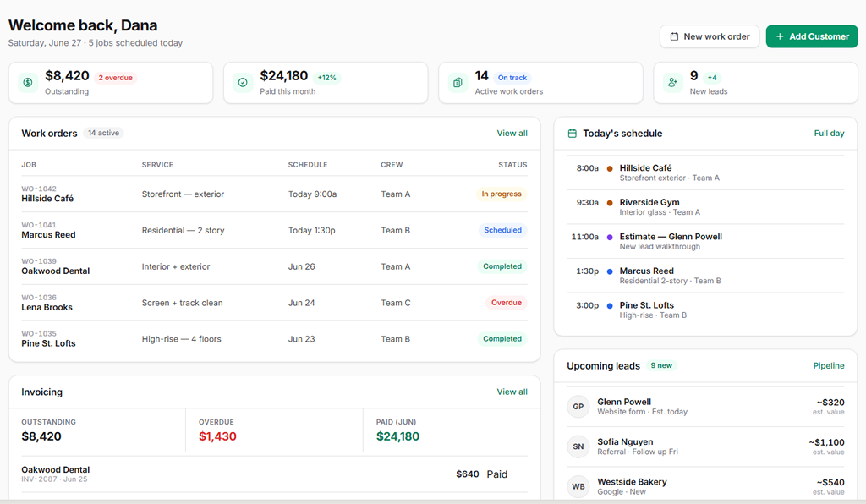
Task: Open the Sofia Nguyen lead name
Action: [x=625, y=441]
